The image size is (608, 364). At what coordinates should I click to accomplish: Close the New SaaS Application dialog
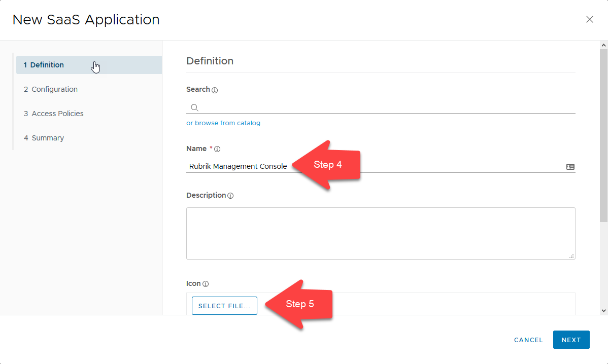[590, 19]
